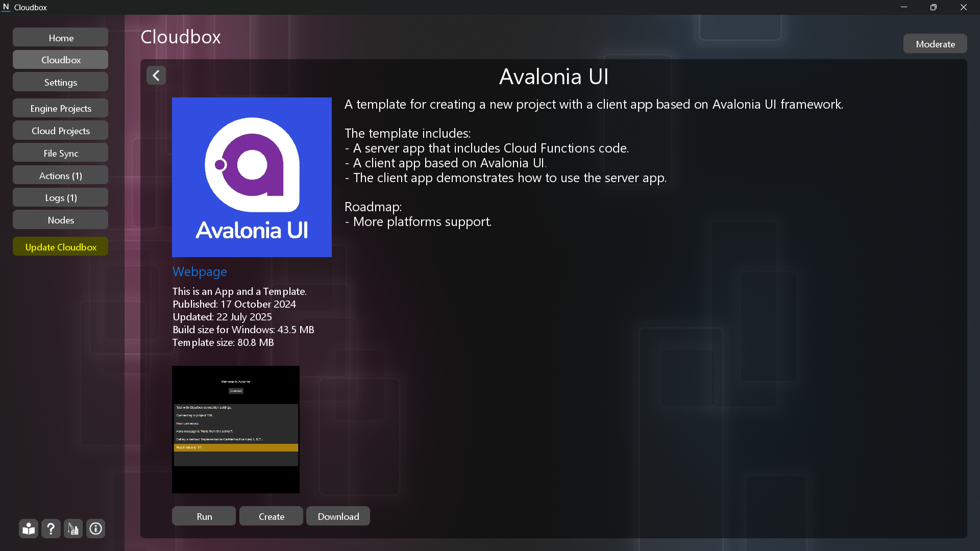980x551 pixels.
Task: Download the Avalonia UI template
Action: (x=338, y=516)
